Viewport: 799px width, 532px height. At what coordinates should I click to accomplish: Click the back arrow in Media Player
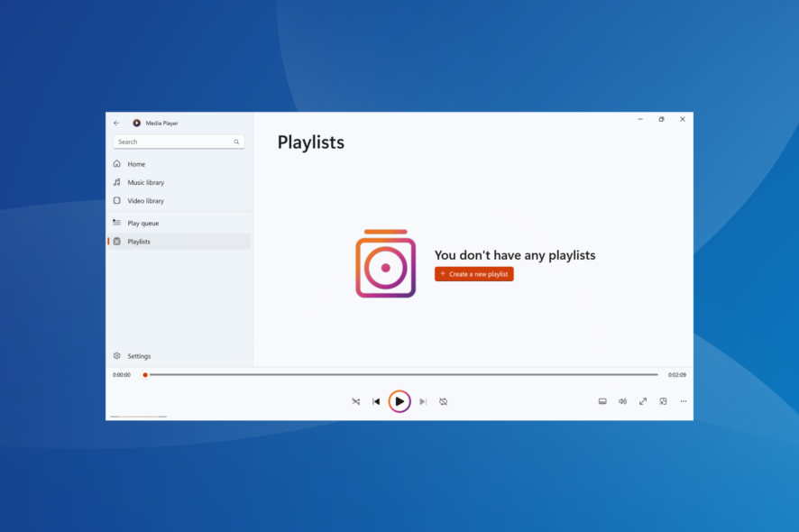[116, 123]
